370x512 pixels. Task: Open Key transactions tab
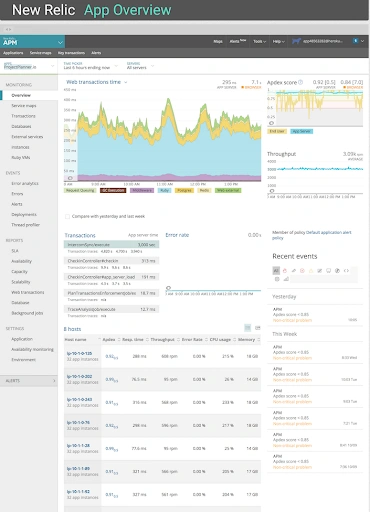71,53
